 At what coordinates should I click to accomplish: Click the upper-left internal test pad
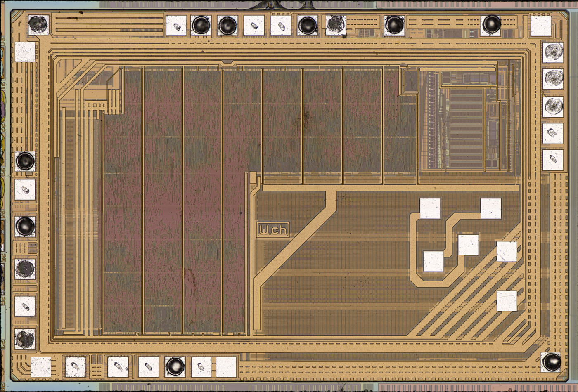[x=430, y=208]
